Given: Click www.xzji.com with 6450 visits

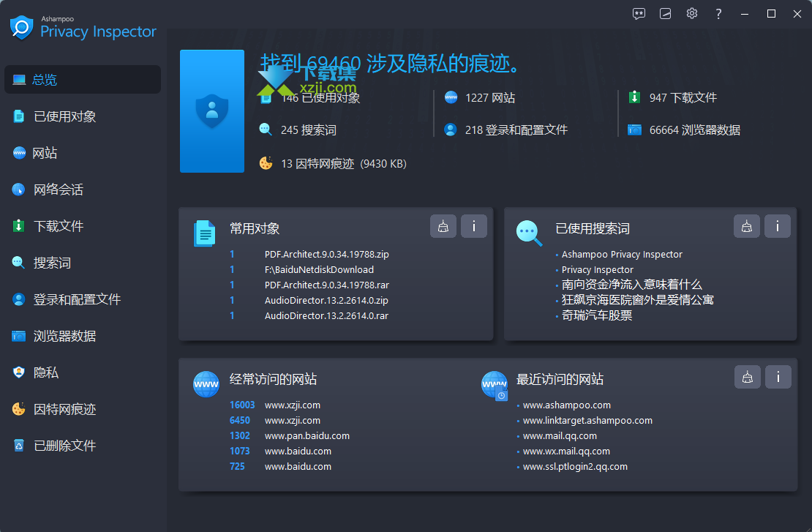Looking at the screenshot, I should tap(293, 421).
